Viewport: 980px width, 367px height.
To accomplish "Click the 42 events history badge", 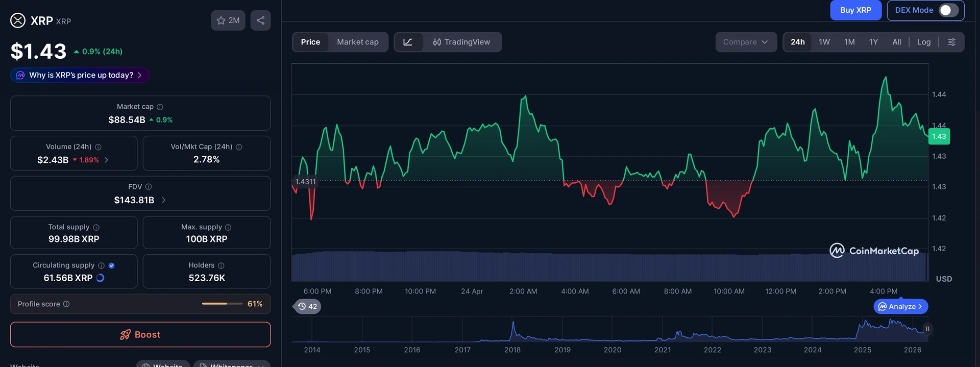I will pyautogui.click(x=307, y=306).
